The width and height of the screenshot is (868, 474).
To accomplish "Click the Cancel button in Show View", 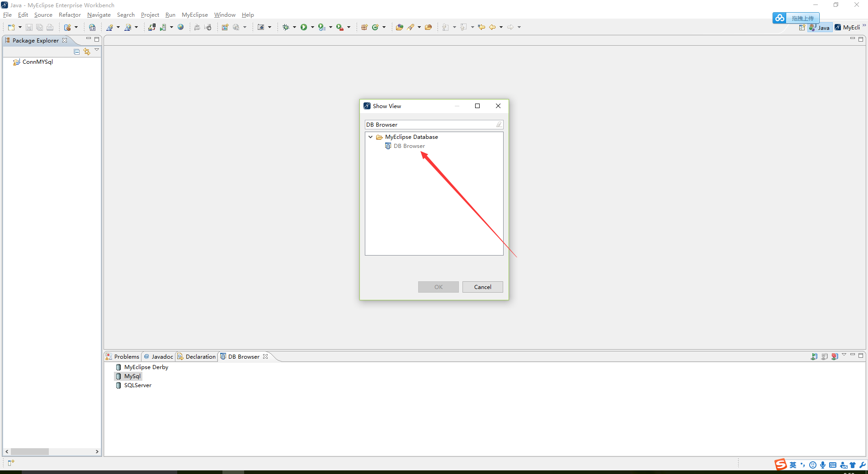I will point(482,287).
